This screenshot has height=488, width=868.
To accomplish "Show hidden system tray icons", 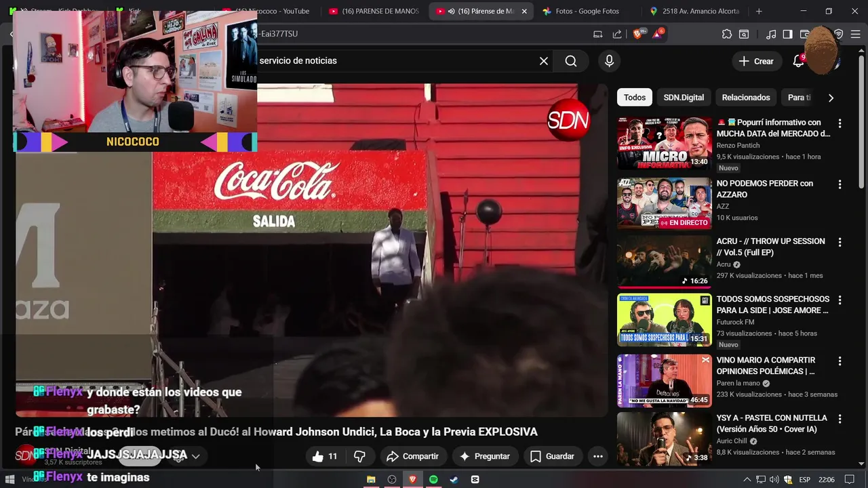I will coord(747,479).
